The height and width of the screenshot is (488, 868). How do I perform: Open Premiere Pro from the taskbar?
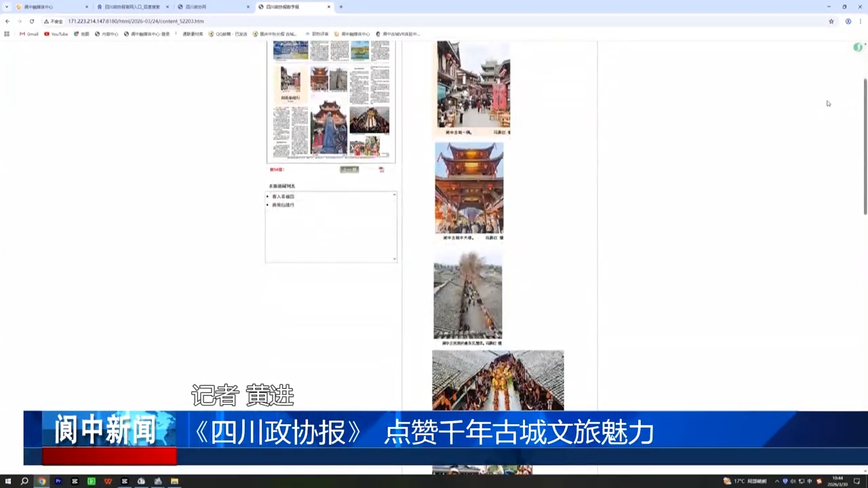point(58,481)
